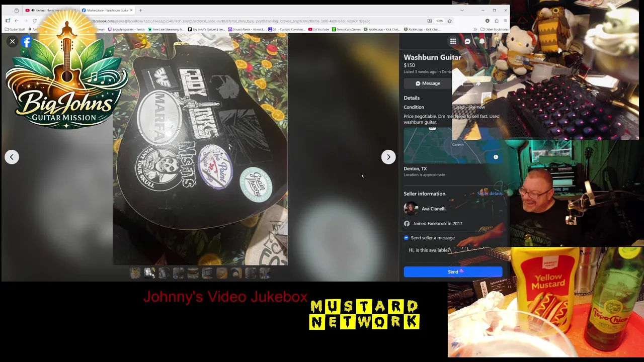
Task: Select the tenth photo thumbnail
Action: (265, 273)
